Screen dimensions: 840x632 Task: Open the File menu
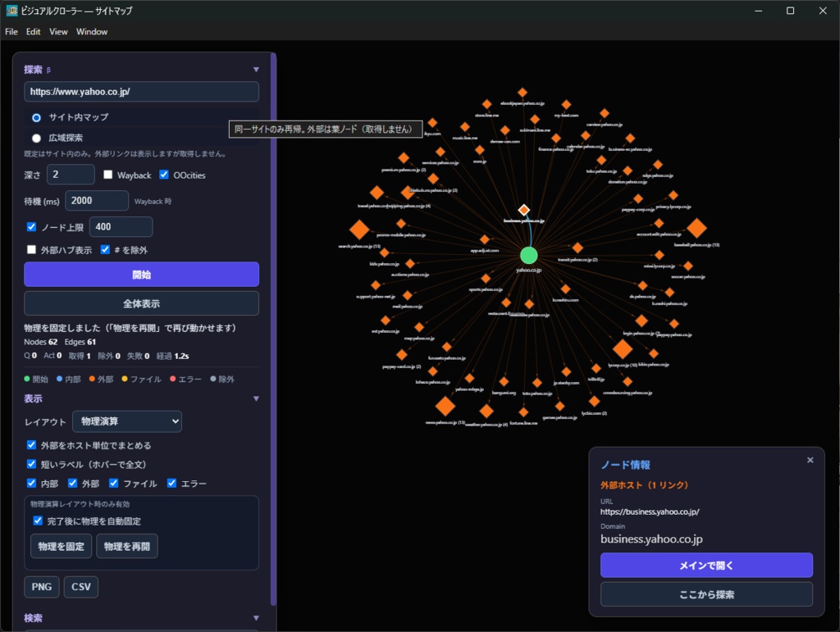point(11,32)
